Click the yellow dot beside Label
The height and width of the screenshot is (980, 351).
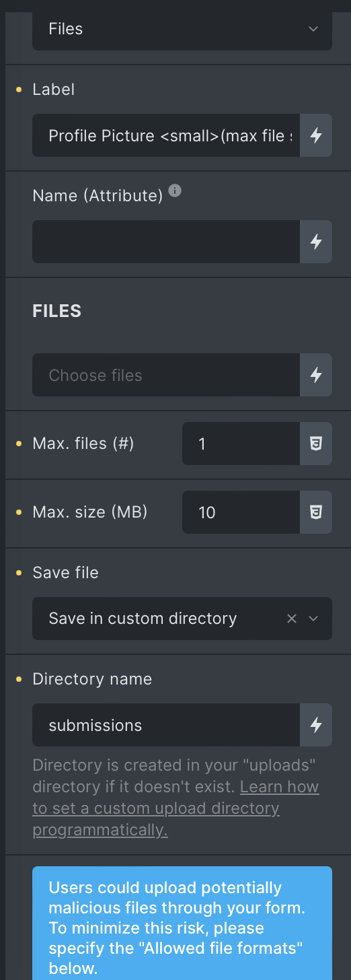(x=19, y=90)
